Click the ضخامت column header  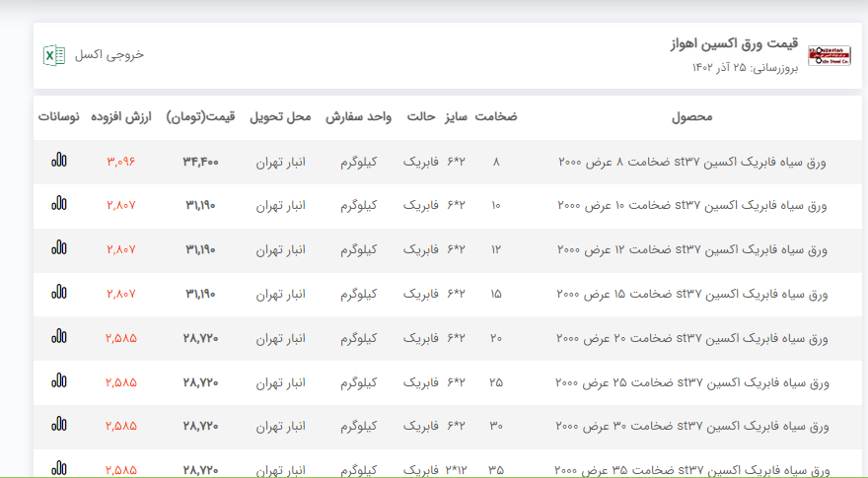[x=496, y=117]
